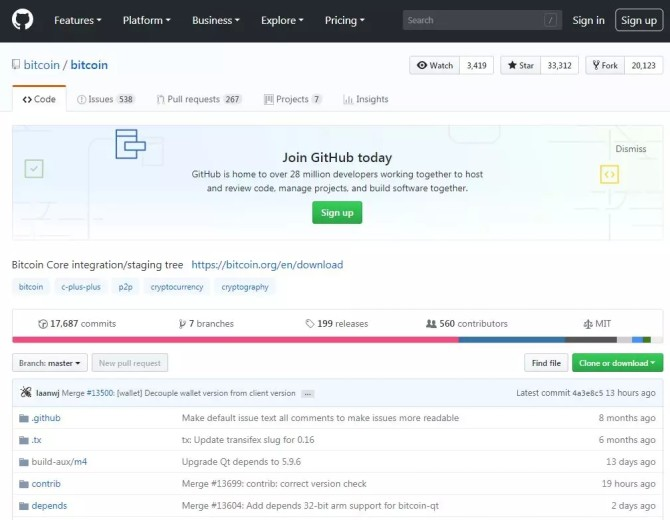Screen dimensions: 670x520
Task: Open the build-aux/m4 folder
Action: point(59,462)
